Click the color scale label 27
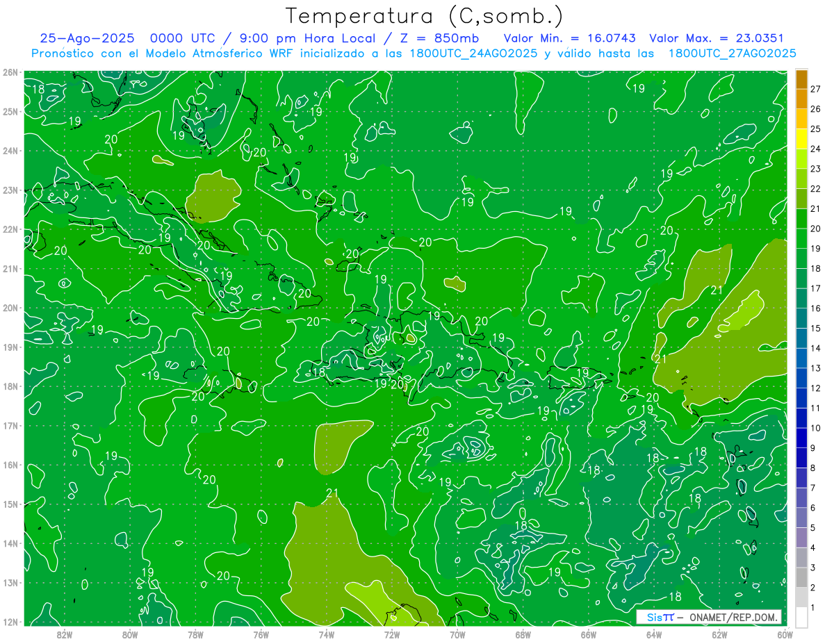The image size is (834, 644). point(815,89)
